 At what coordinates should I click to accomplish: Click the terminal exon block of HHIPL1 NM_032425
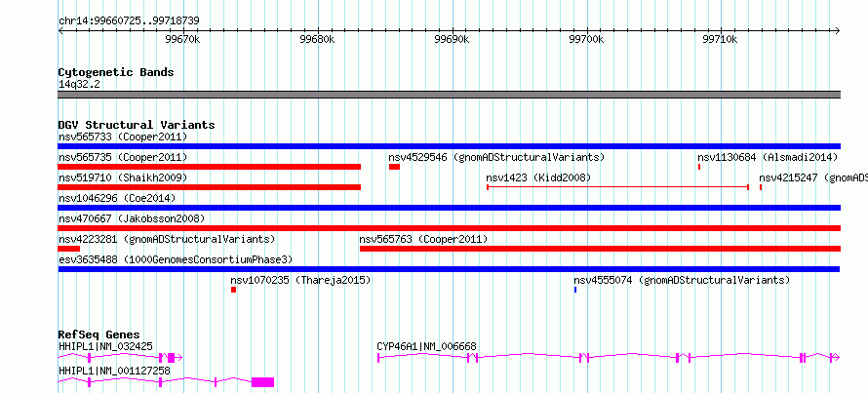[x=171, y=358]
